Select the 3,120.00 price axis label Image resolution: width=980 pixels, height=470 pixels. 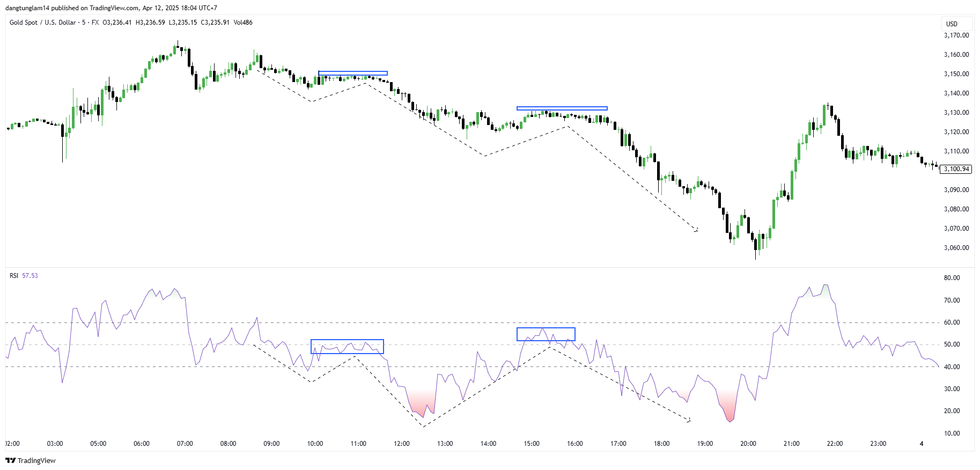(x=956, y=132)
